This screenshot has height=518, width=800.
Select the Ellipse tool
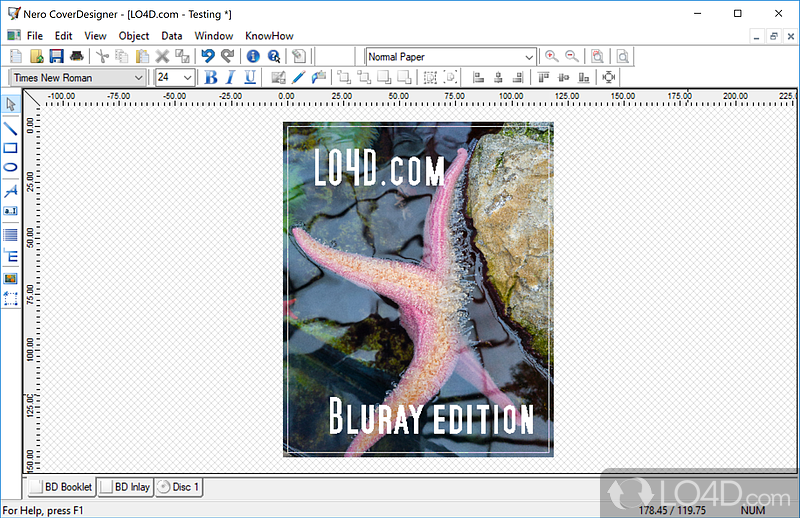[11, 167]
